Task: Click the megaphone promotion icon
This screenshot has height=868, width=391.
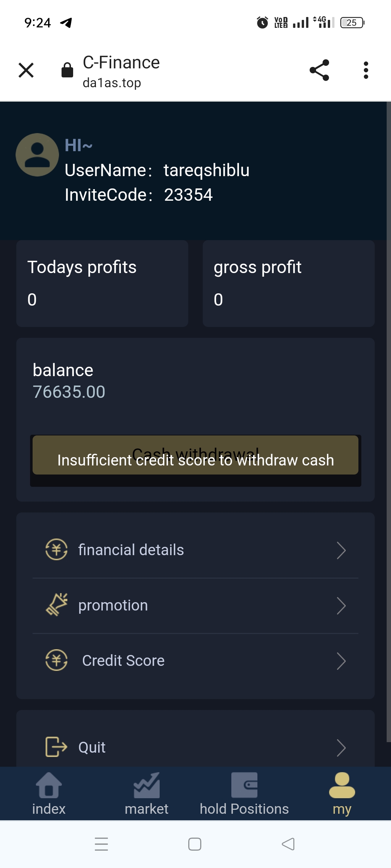Action: pos(56,605)
